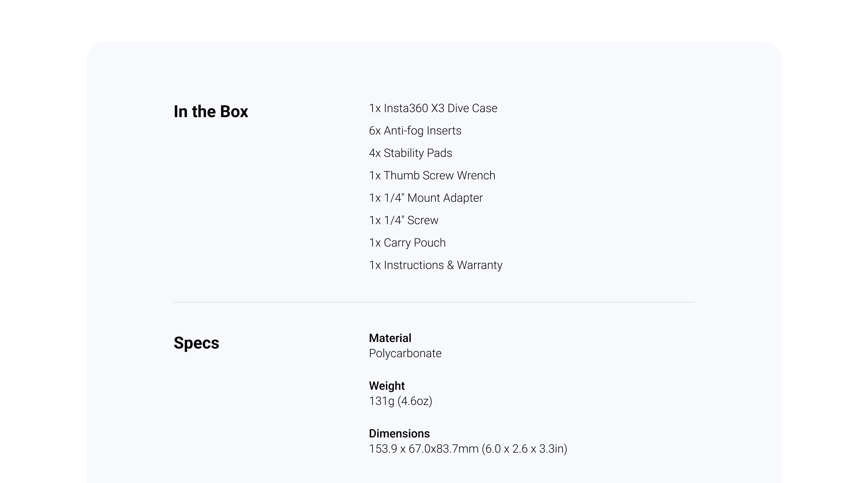Click the Polycarbonate material value
This screenshot has width=868, height=483.
[405, 353]
